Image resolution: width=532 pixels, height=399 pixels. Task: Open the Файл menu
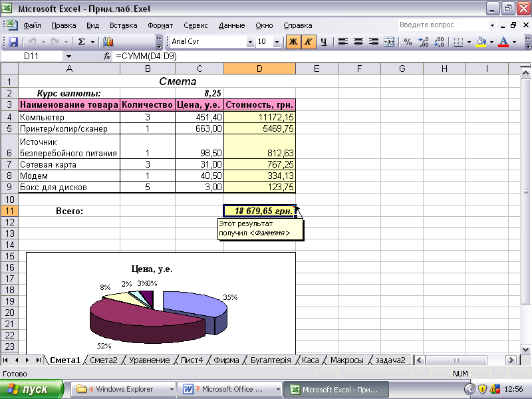(x=32, y=25)
